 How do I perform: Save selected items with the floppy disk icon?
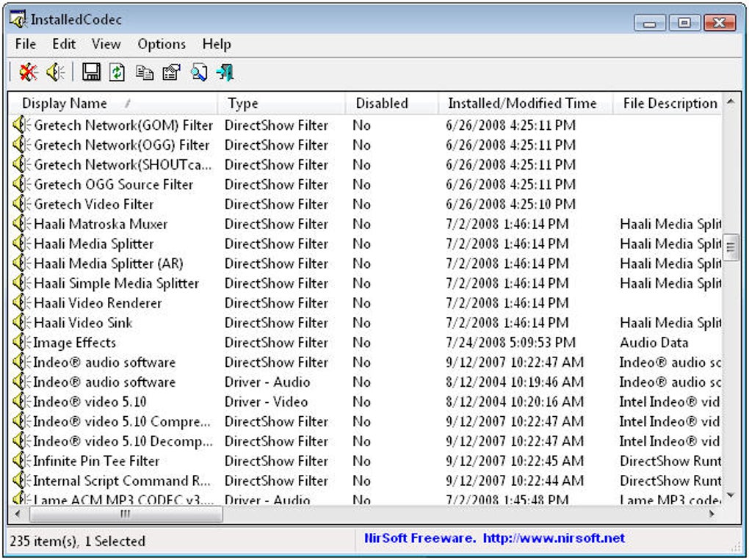(x=91, y=73)
